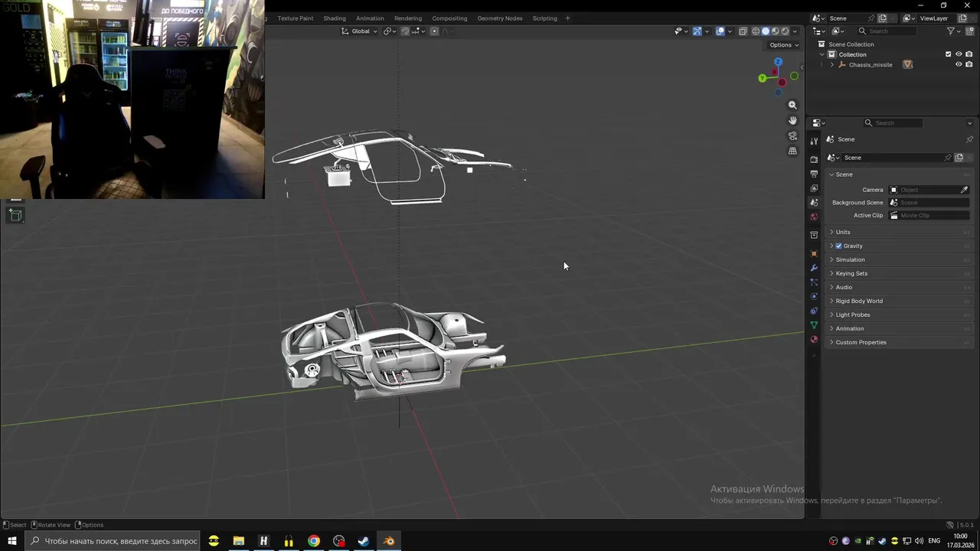Switch viewport to wireframe shading

756,31
